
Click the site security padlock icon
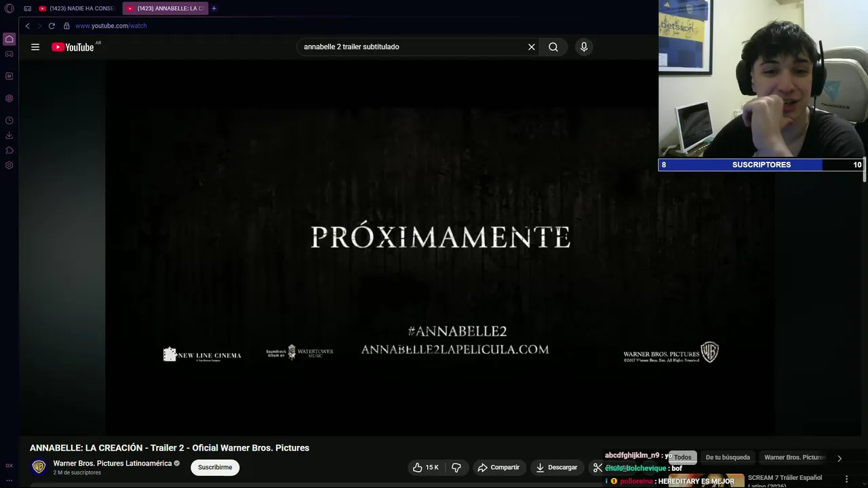(x=66, y=26)
